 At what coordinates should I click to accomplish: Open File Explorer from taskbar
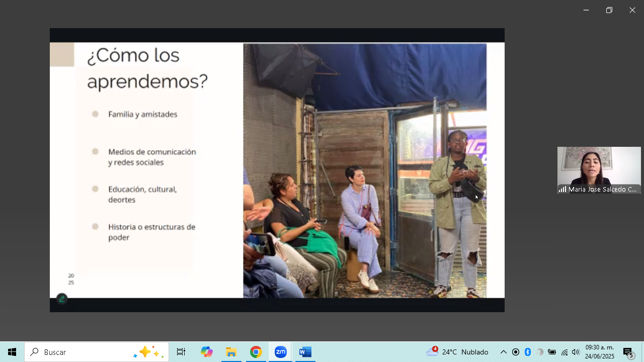231,352
